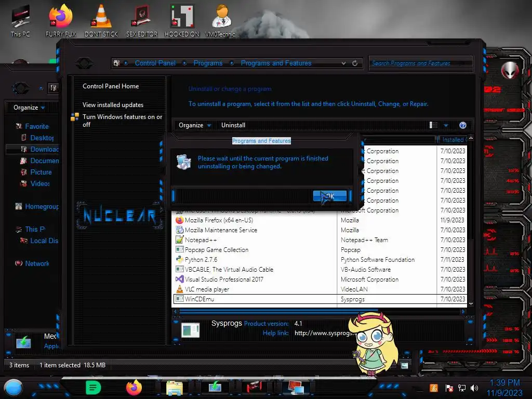Open Firefox from the taskbar
This screenshot has width=532, height=399.
[134, 388]
